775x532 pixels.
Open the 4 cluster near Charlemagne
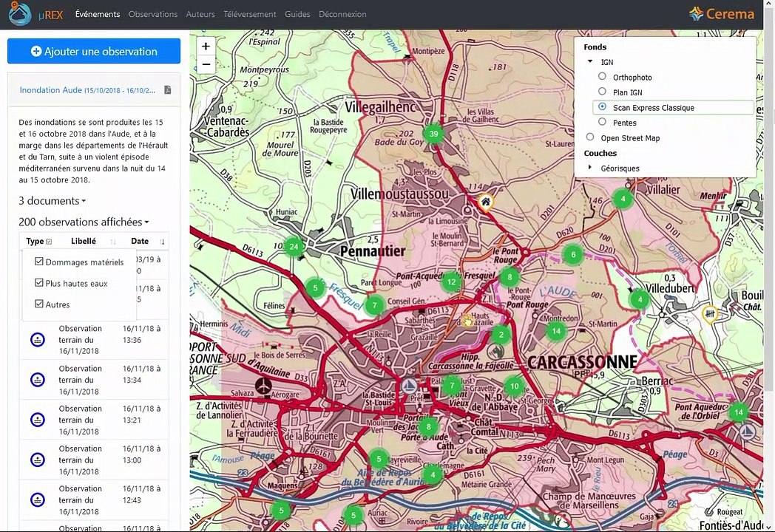pyautogui.click(x=433, y=474)
